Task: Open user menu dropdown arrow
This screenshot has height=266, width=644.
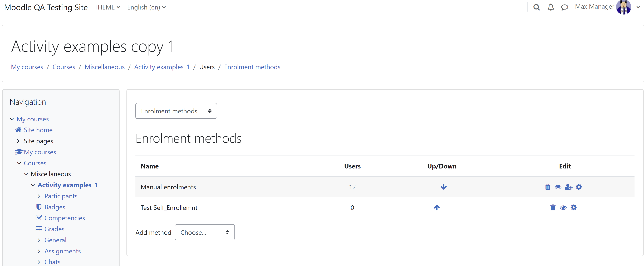Action: pos(638,7)
